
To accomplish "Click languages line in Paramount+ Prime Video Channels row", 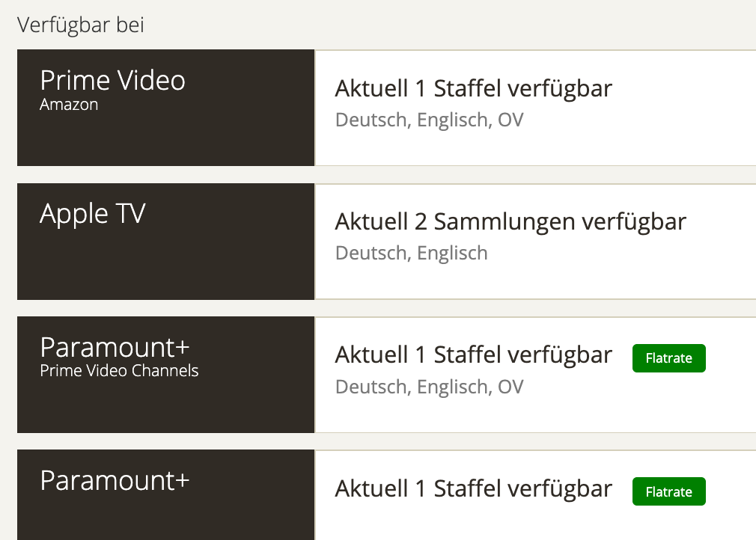I will (x=429, y=387).
